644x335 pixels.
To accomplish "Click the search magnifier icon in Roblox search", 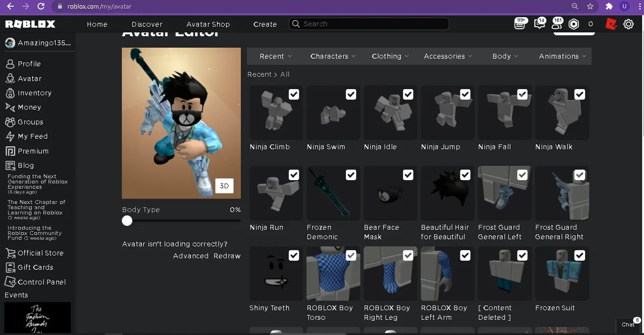I will (x=296, y=24).
